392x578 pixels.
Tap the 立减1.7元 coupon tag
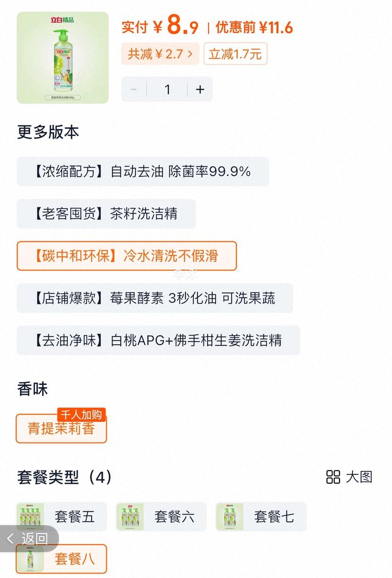[x=235, y=54]
